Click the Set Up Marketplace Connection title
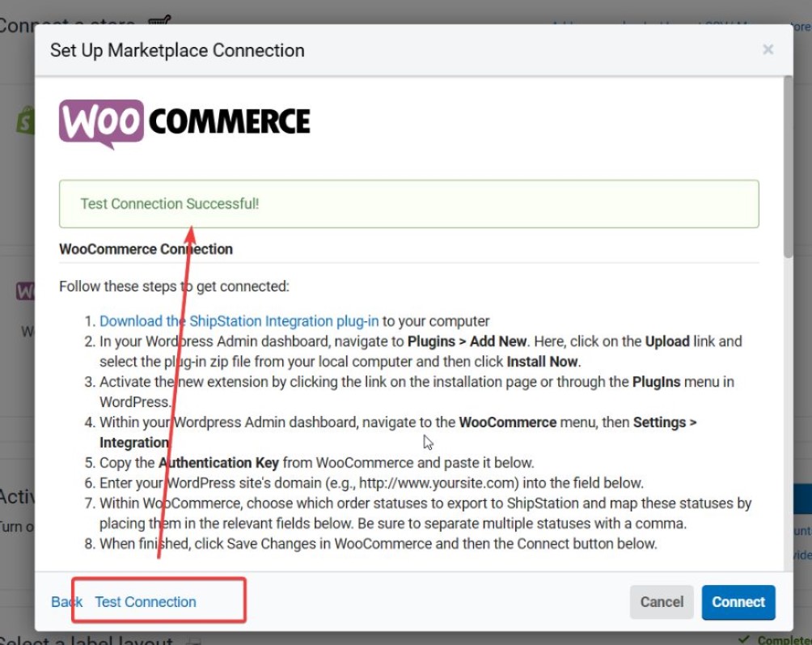812x645 pixels. tap(177, 50)
